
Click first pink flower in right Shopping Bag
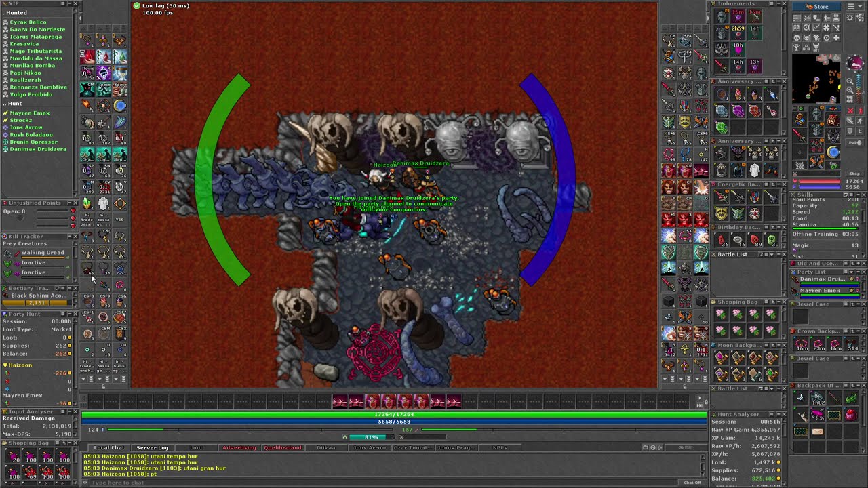click(722, 314)
